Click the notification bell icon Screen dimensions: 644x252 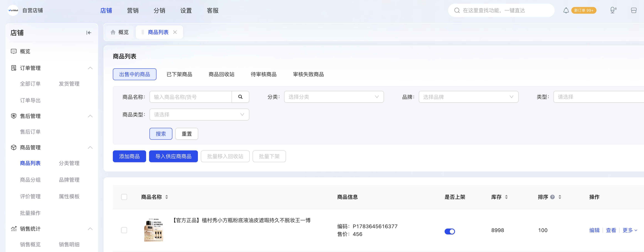pyautogui.click(x=566, y=11)
